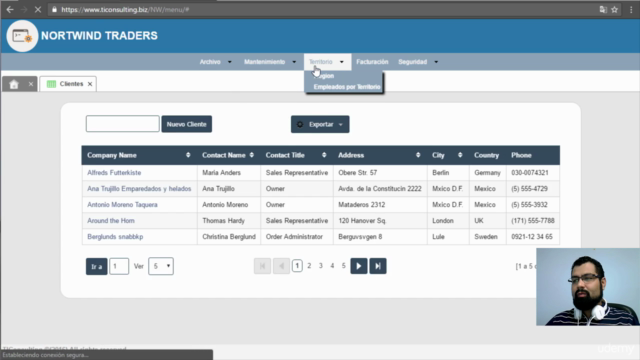Image resolution: width=640 pixels, height=360 pixels.
Task: Click phone number (171) 555-7788
Action: coord(533,221)
